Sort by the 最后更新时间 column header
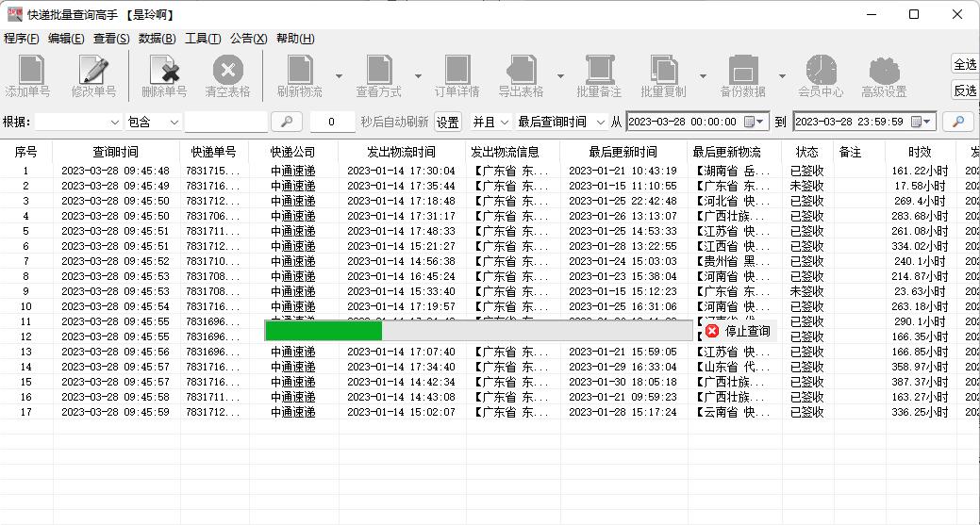This screenshot has width=980, height=525. [623, 152]
